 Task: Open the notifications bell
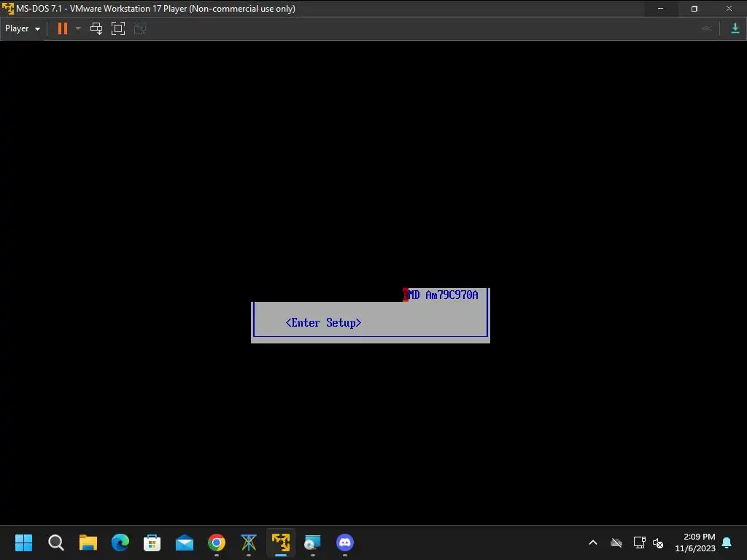[x=727, y=542]
